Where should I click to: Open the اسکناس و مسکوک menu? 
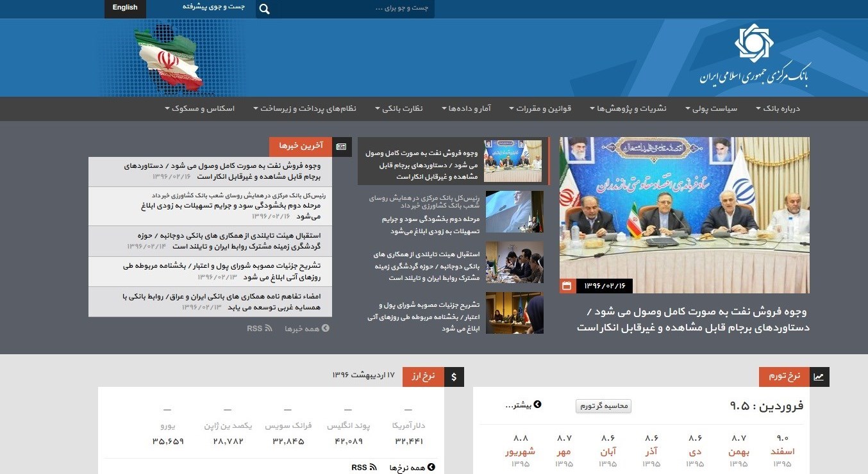pyautogui.click(x=200, y=109)
